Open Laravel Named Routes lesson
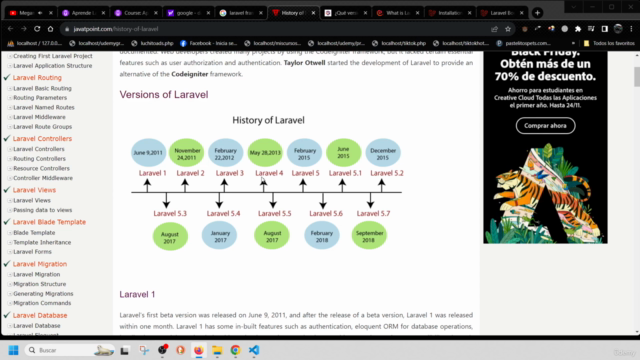This screenshot has width=640, height=360. [44, 107]
